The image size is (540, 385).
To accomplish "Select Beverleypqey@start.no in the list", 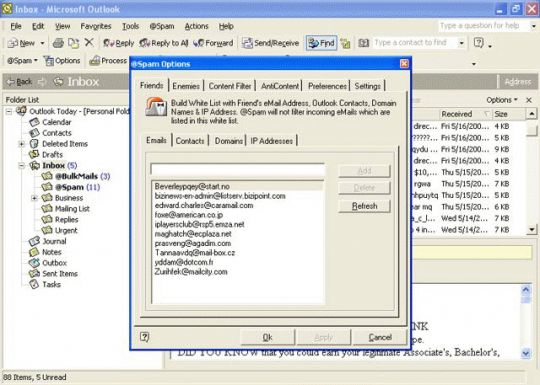I will (238, 186).
